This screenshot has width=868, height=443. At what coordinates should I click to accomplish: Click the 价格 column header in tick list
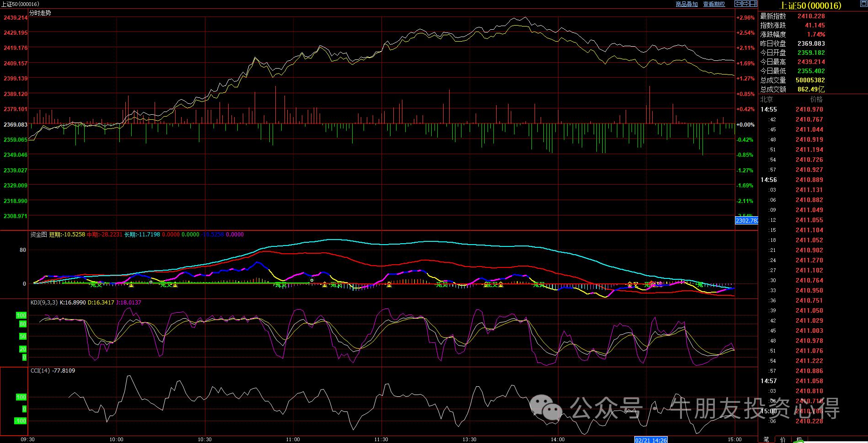click(x=816, y=99)
